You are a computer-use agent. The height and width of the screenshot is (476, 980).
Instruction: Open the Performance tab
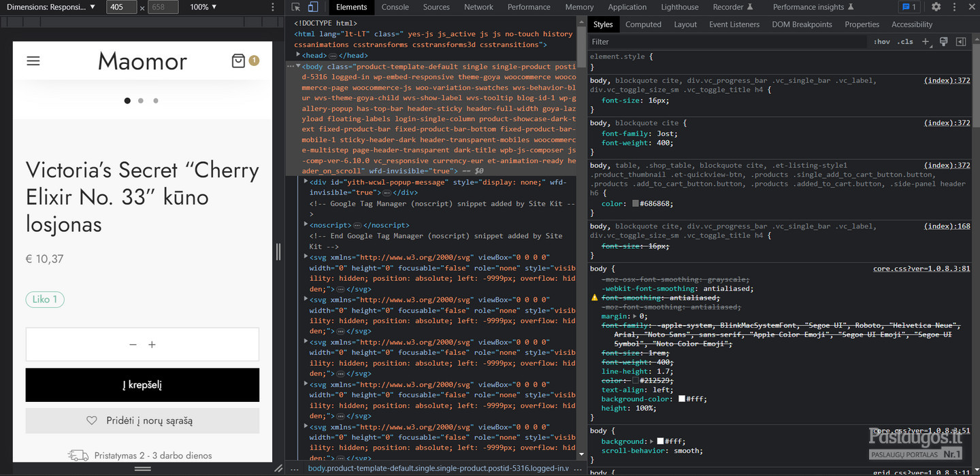[x=529, y=7]
